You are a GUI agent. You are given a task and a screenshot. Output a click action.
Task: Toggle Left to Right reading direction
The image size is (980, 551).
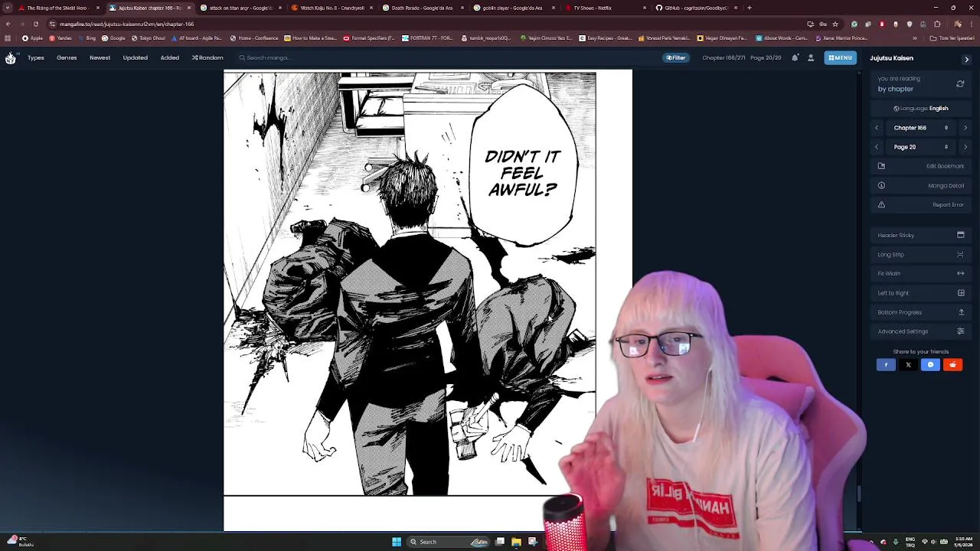pos(921,292)
